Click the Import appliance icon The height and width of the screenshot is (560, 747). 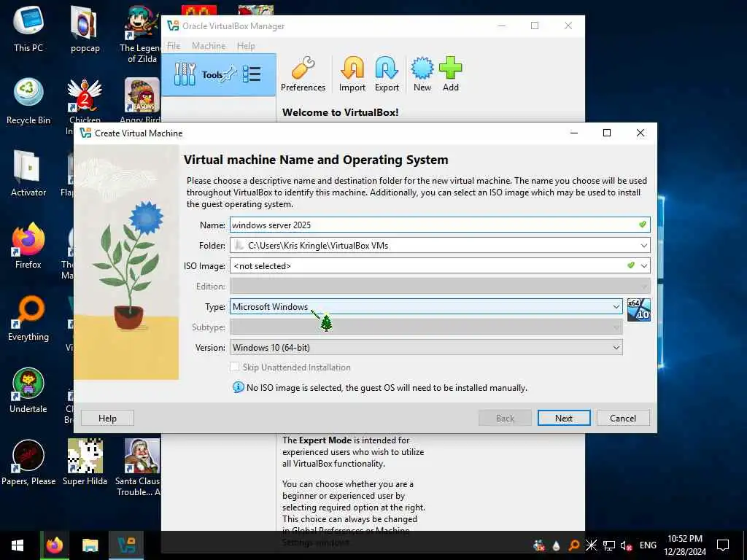pos(352,68)
